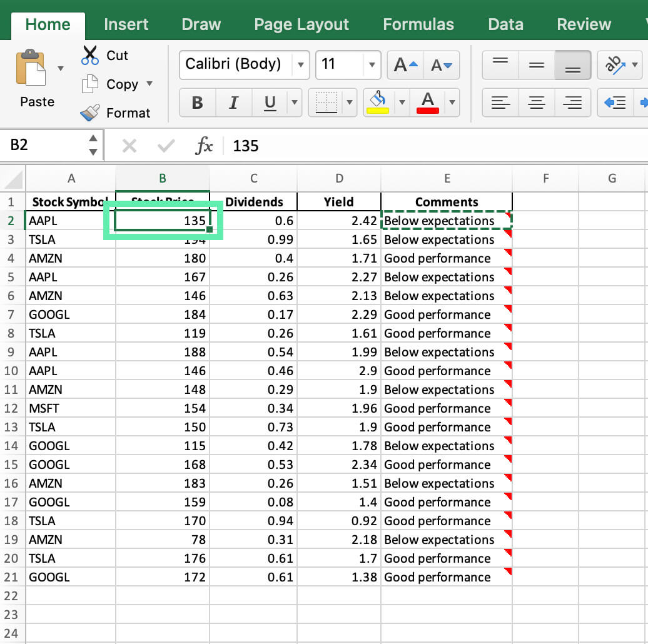This screenshot has width=648, height=644.
Task: Open the Page Layout tab
Action: [301, 24]
